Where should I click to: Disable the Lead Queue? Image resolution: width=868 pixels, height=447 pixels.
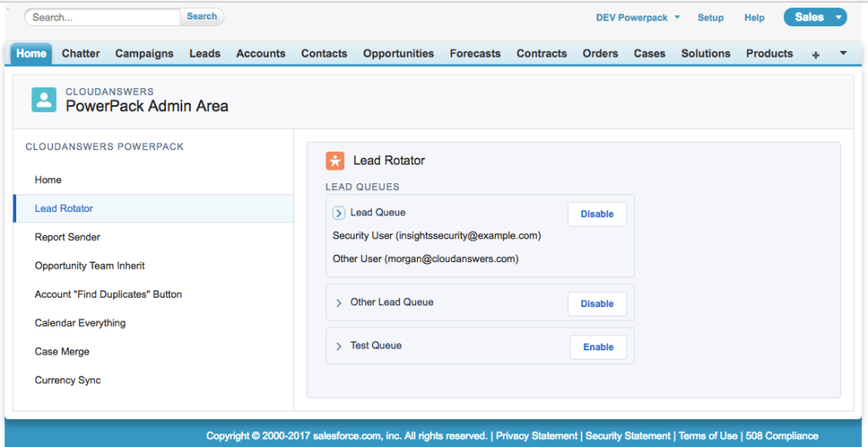click(x=597, y=215)
